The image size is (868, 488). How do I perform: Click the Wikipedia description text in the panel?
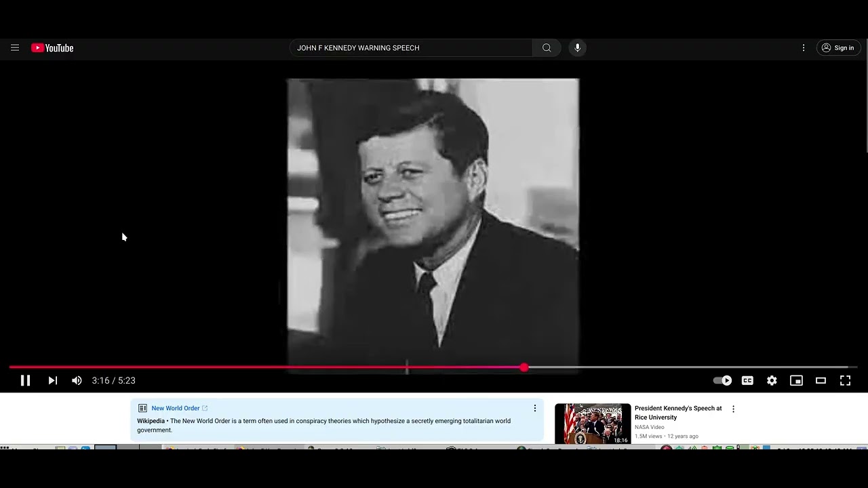pos(324,425)
